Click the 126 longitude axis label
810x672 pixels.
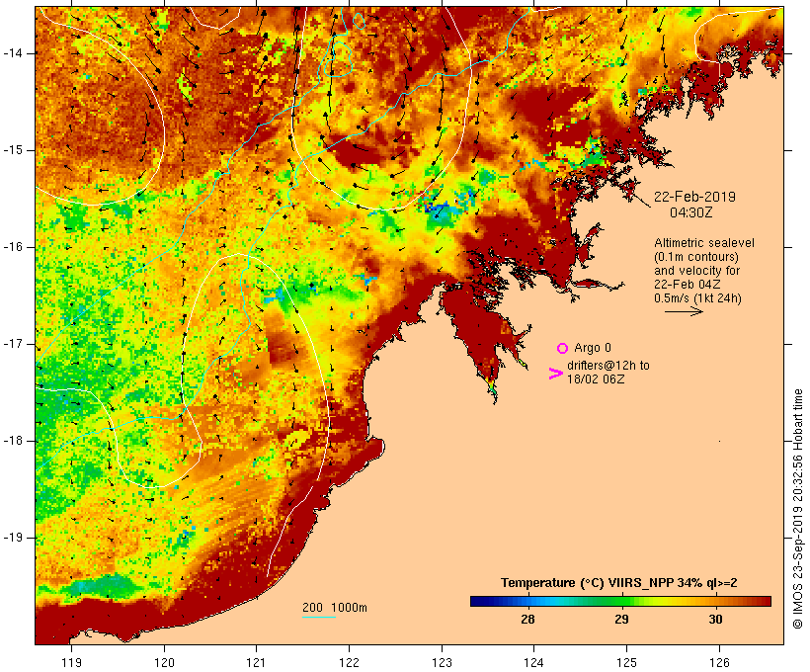click(x=719, y=662)
